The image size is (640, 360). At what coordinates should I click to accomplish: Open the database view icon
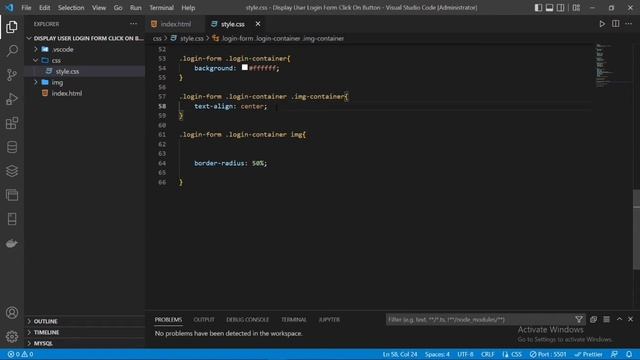12,147
